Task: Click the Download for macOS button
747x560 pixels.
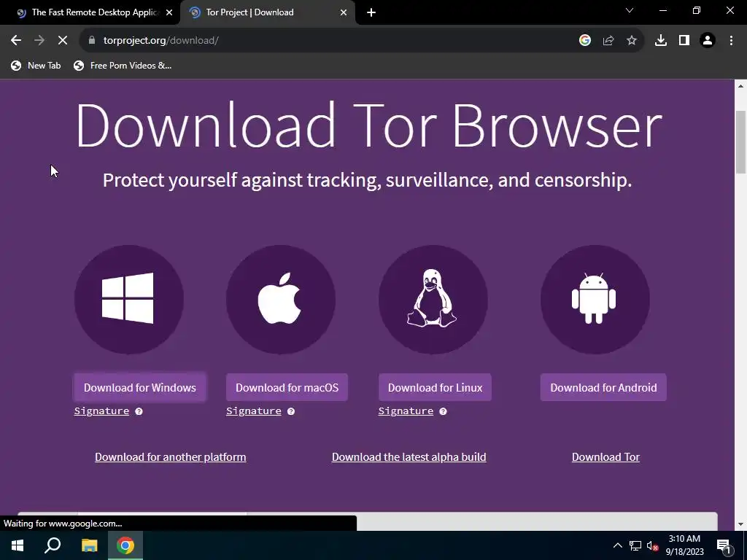Action: pos(287,388)
